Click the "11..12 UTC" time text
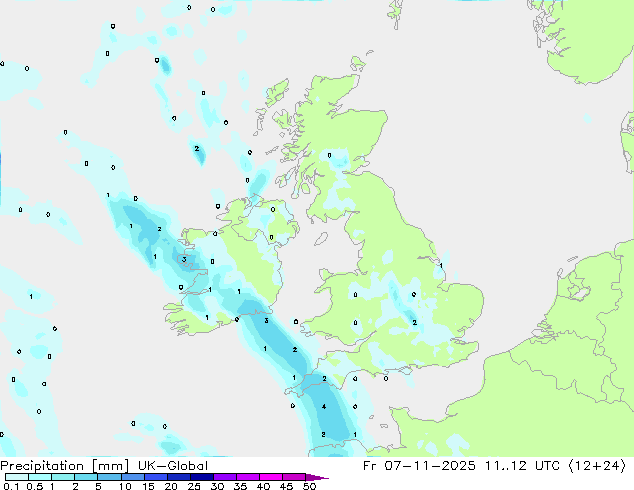634x490 pixels. point(522,466)
